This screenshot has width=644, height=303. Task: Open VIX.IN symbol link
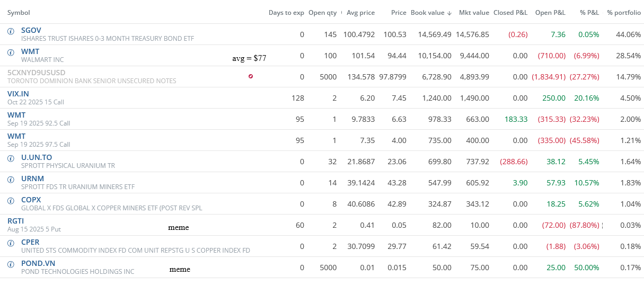tap(18, 94)
